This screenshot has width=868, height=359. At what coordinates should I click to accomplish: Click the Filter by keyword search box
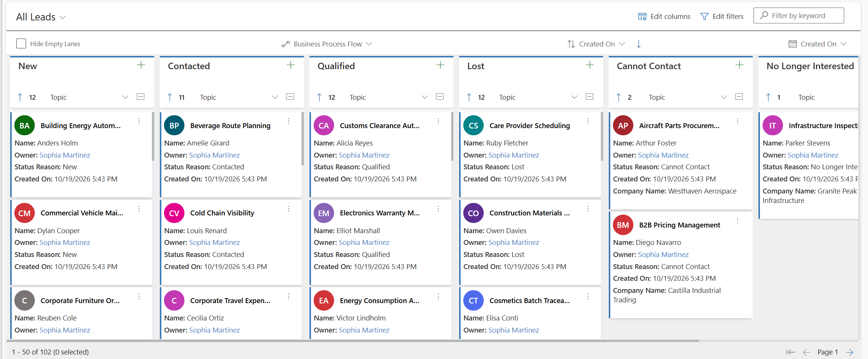798,15
